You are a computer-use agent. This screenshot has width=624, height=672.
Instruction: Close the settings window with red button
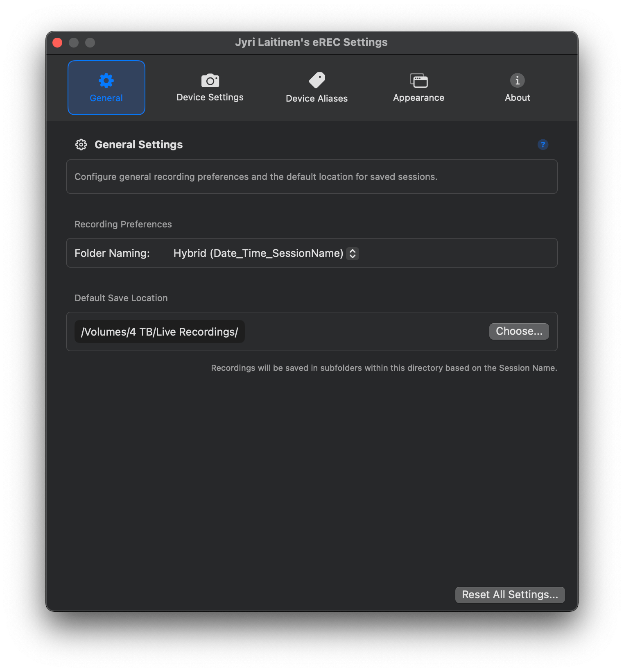pos(58,43)
